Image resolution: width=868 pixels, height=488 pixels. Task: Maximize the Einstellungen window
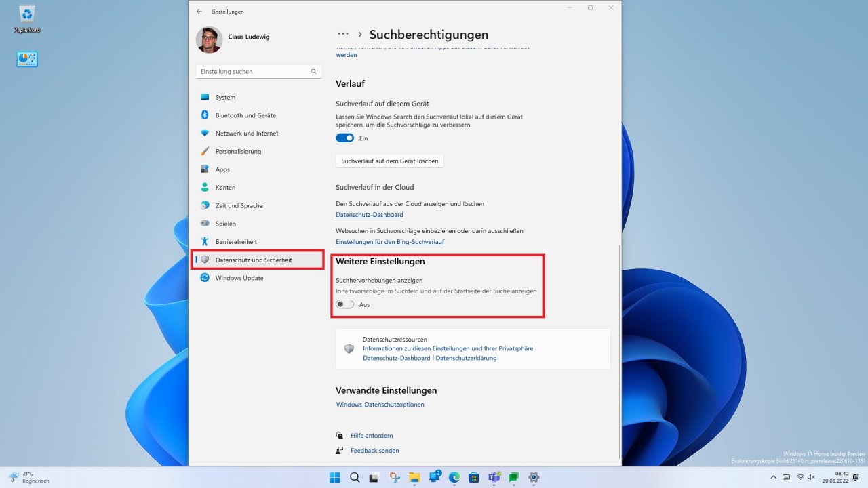tap(590, 7)
